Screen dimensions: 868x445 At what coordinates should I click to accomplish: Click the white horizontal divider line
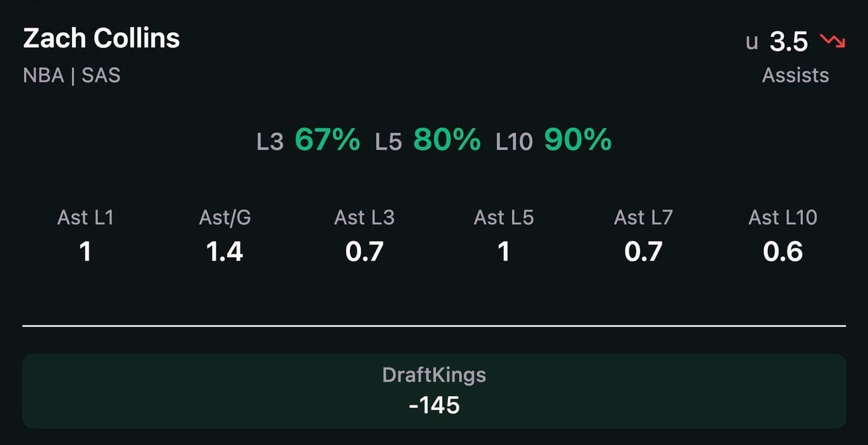click(434, 326)
